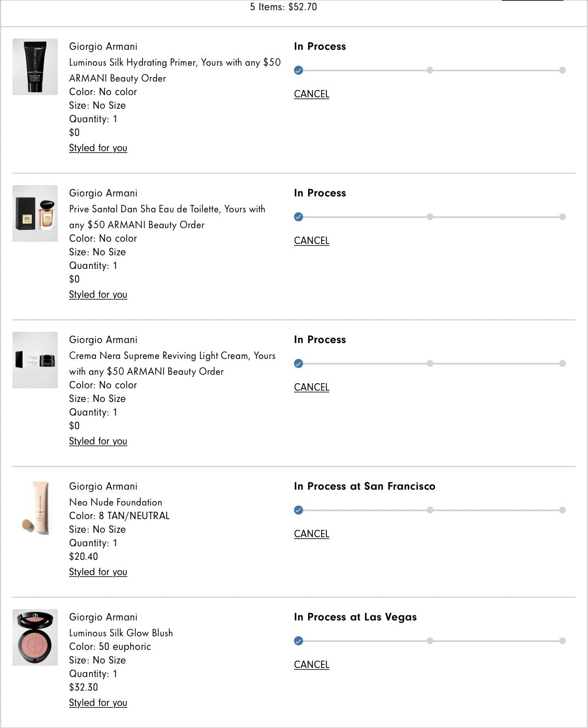The image size is (588, 728).
Task: Cancel the Neo Nude Foundation order
Action: tap(311, 533)
